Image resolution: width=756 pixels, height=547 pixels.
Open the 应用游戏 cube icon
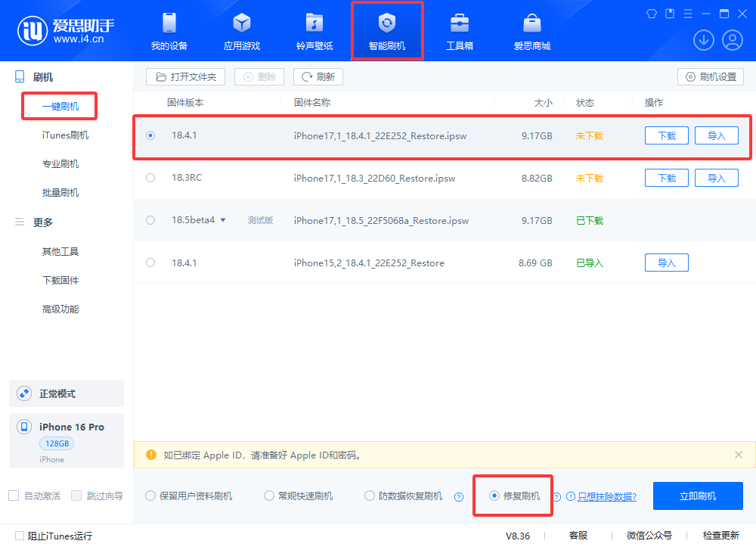pyautogui.click(x=241, y=23)
